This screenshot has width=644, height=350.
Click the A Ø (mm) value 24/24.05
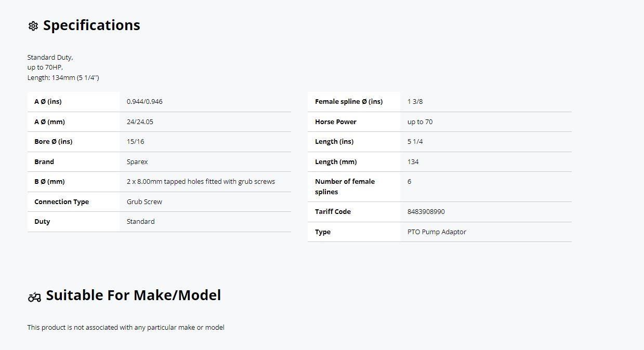coord(140,122)
